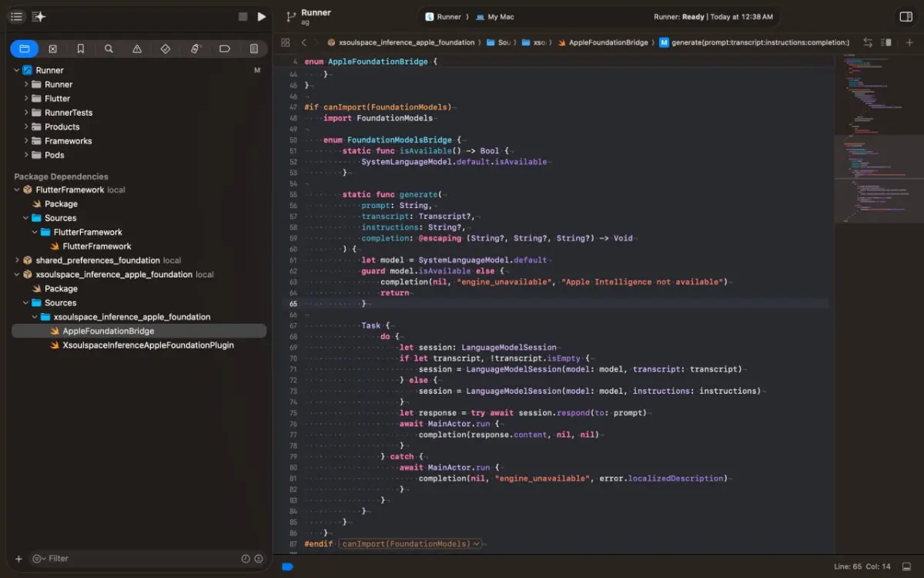Expand the Frameworks folder
Viewport: 924px width, 578px height.
pos(26,141)
